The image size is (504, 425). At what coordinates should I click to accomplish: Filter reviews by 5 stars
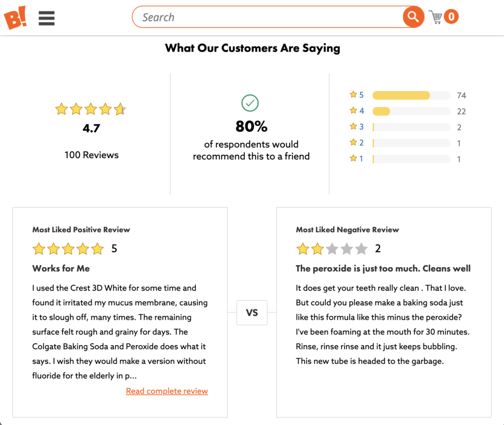click(357, 95)
